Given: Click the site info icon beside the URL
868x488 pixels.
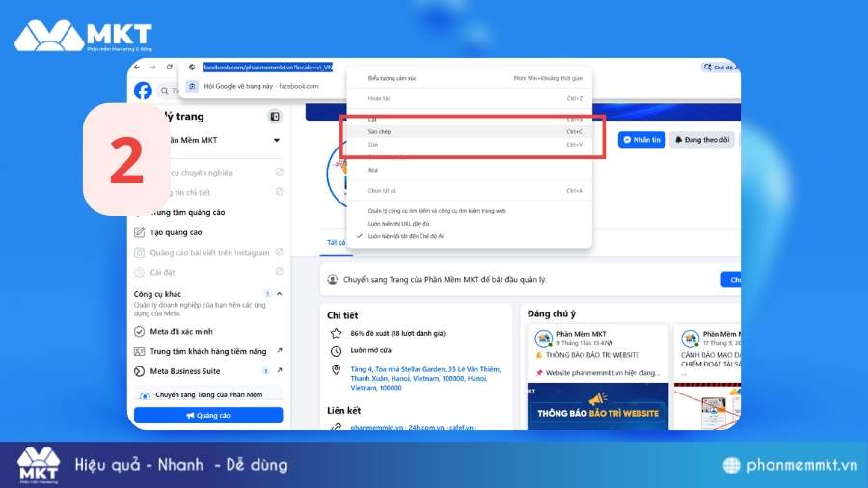Looking at the screenshot, I should (x=192, y=67).
